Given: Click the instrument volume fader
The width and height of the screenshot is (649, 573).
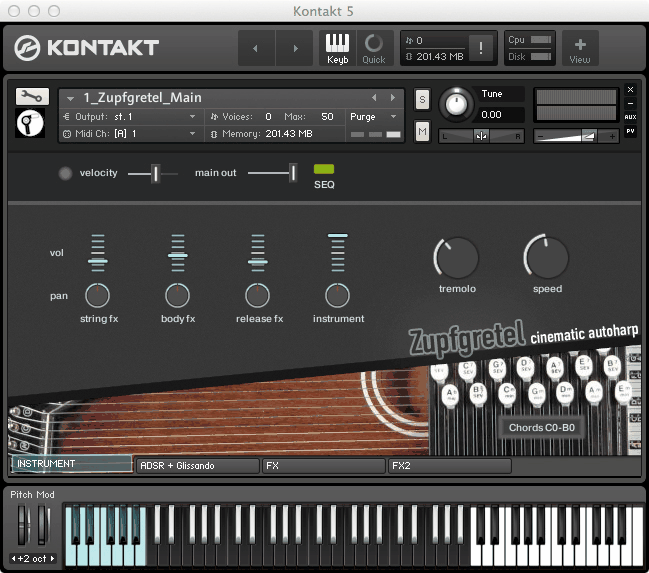Looking at the screenshot, I should 338,236.
